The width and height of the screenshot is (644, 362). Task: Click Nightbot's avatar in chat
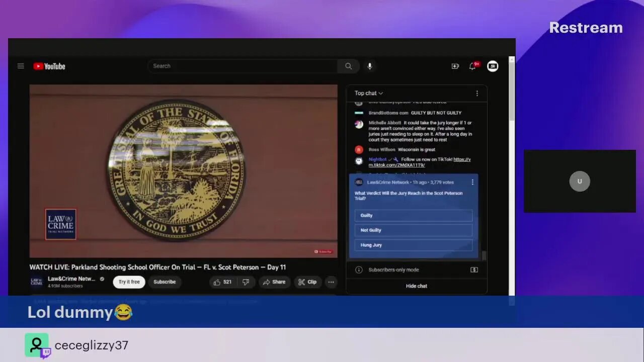(x=359, y=161)
